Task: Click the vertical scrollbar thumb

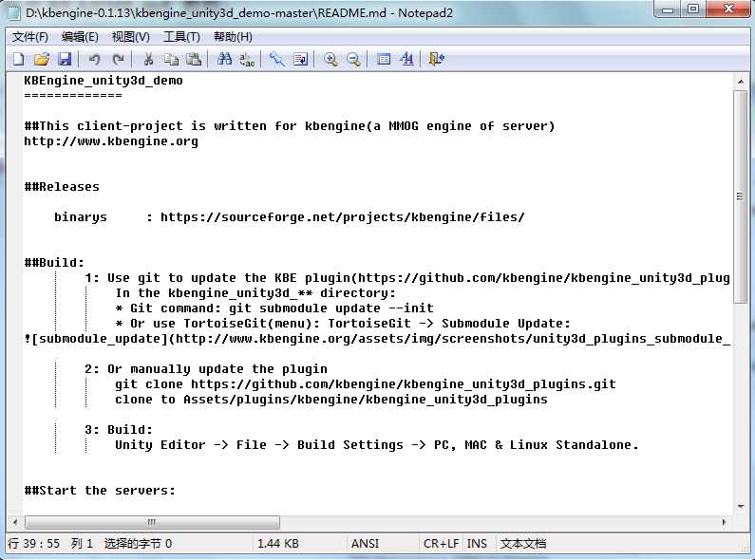Action: pos(741,196)
